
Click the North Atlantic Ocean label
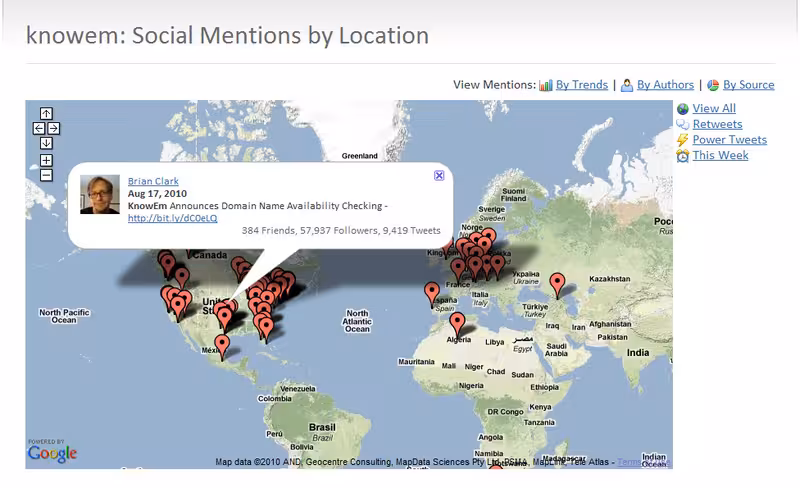tap(357, 321)
